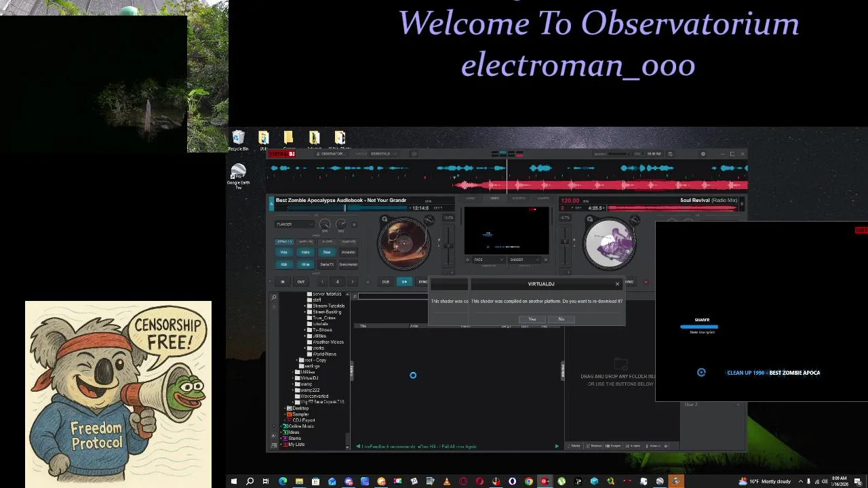Screen dimensions: 868x488
Task: Toggle the HiHat stem pad
Action: pos(305,264)
